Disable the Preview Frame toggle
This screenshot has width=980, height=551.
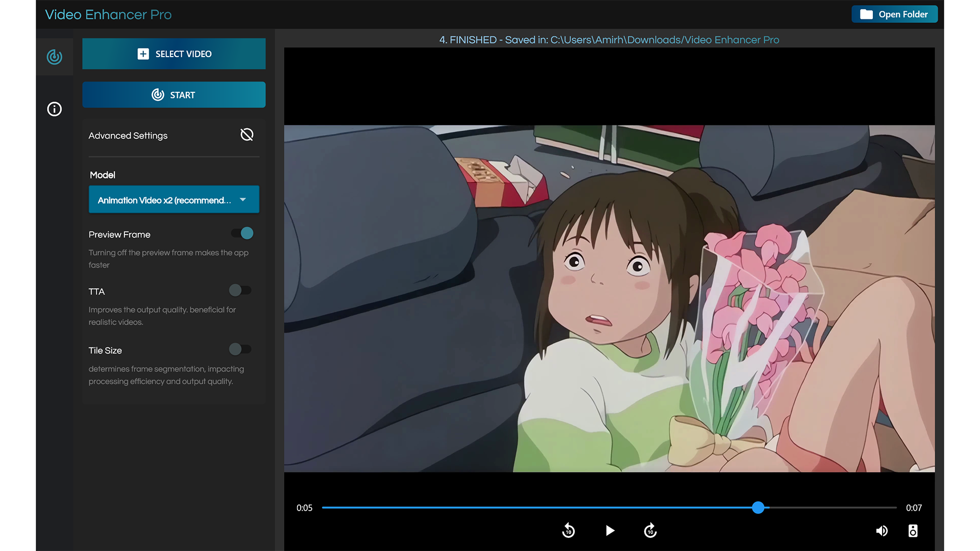[242, 234]
